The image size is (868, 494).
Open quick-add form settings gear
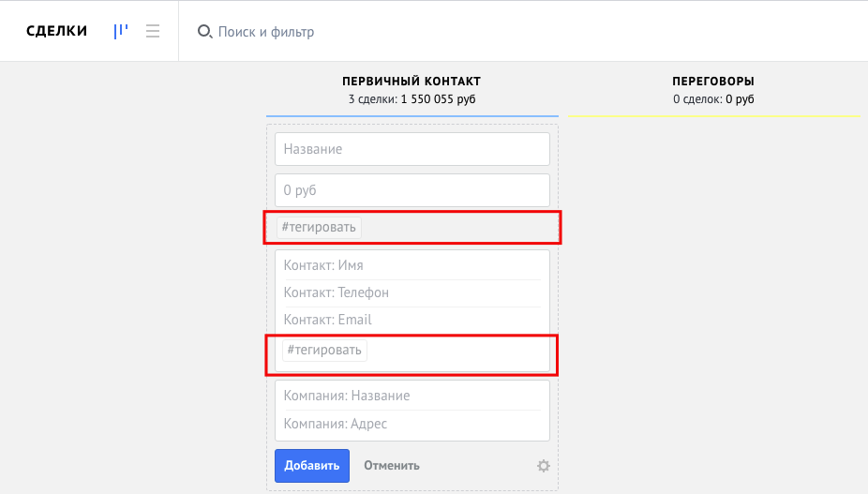(x=543, y=466)
